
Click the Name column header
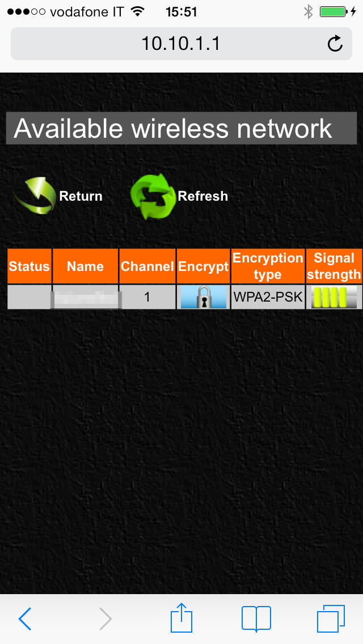pyautogui.click(x=86, y=266)
